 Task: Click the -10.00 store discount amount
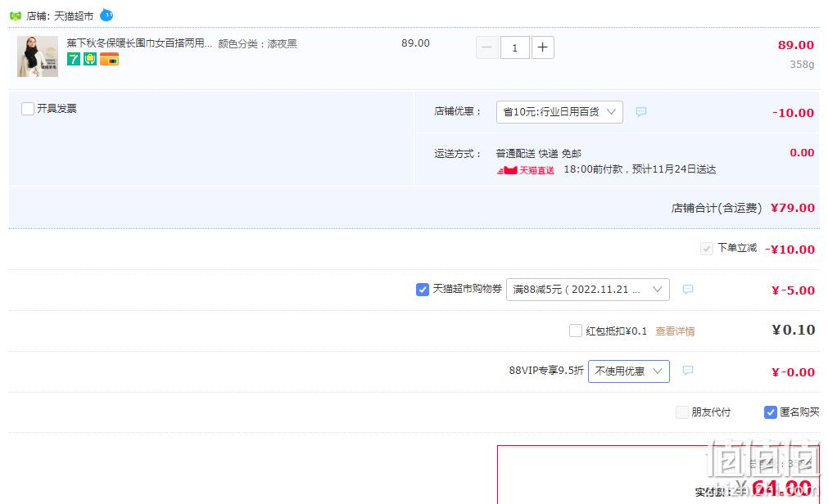pyautogui.click(x=793, y=112)
